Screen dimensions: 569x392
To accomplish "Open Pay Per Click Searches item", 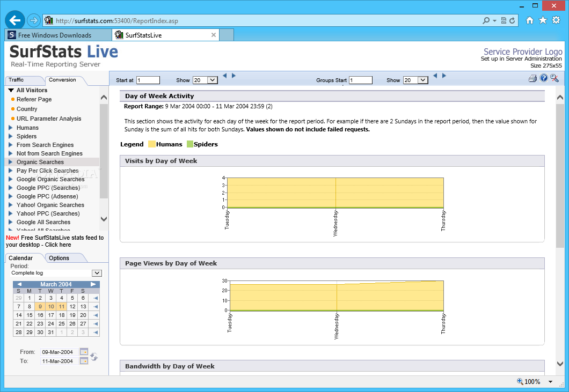I will coord(48,171).
